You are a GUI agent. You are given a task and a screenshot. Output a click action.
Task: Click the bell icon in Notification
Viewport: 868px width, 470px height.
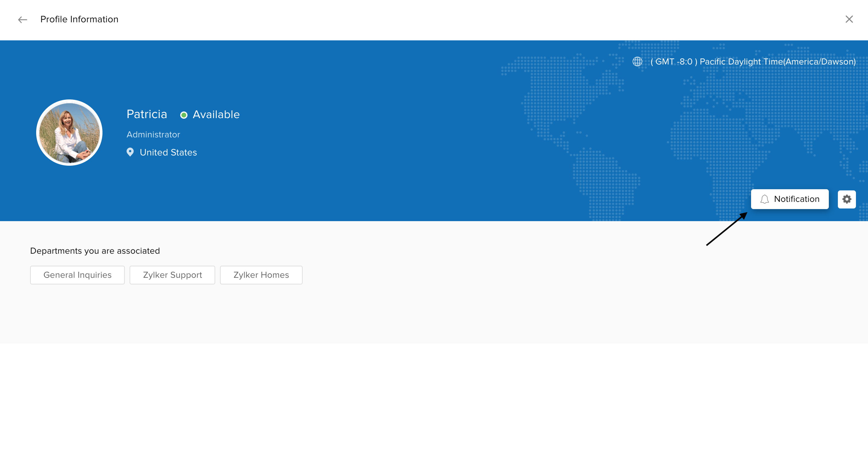pyautogui.click(x=765, y=199)
